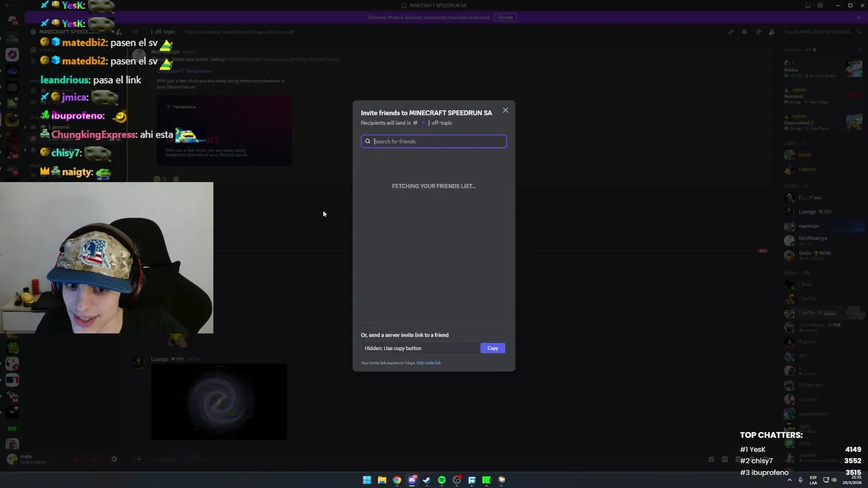Viewport: 868px width, 488px height.
Task: Open the galaxy image posted by Luengo
Action: tap(218, 402)
